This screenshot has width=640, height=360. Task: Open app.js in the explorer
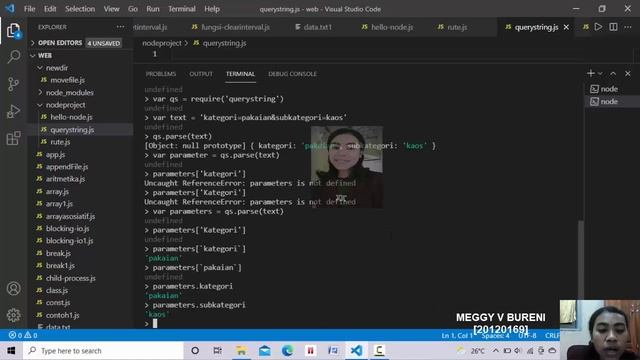click(x=55, y=155)
